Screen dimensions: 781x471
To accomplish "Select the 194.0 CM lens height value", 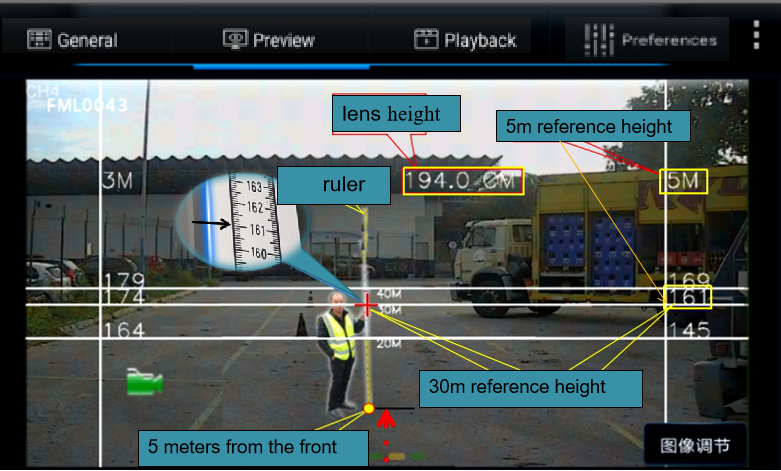I will point(463,181).
